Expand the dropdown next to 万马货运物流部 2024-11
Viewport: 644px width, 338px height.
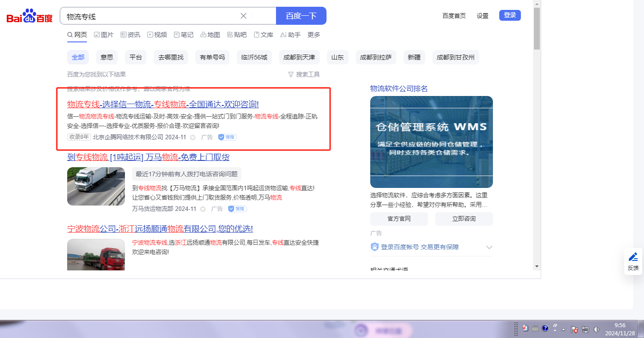point(202,209)
